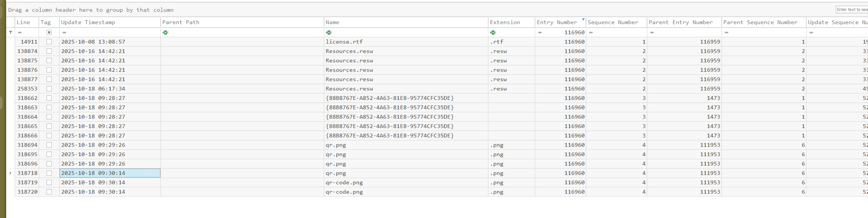
Task: Click the line number cell 318666
Action: tap(27, 136)
